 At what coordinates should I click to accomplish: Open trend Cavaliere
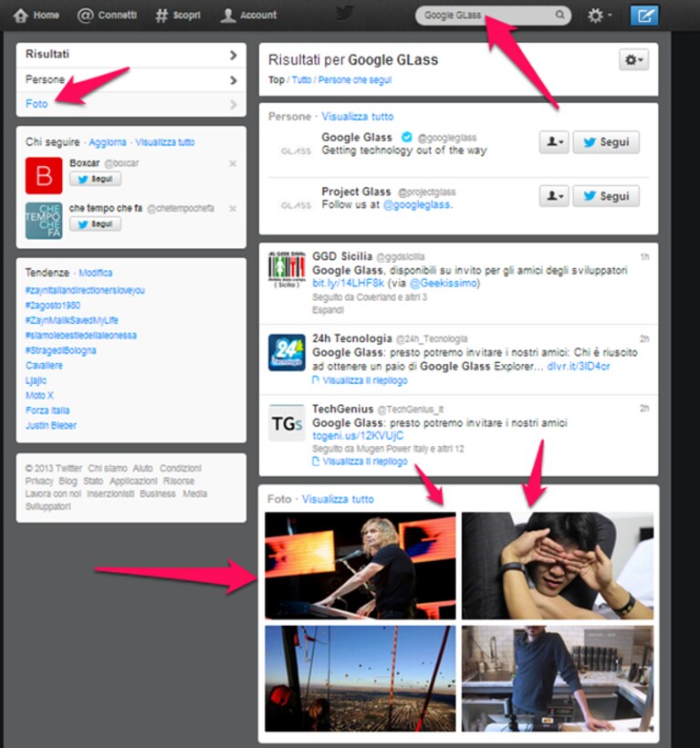click(44, 366)
